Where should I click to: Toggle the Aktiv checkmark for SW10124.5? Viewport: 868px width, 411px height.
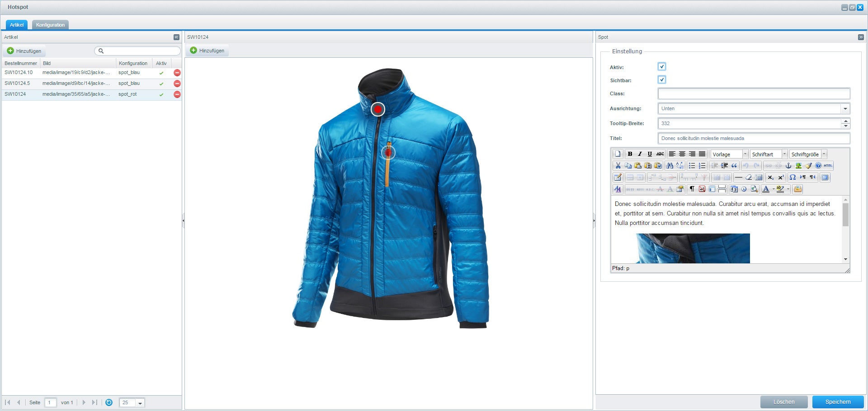161,84
